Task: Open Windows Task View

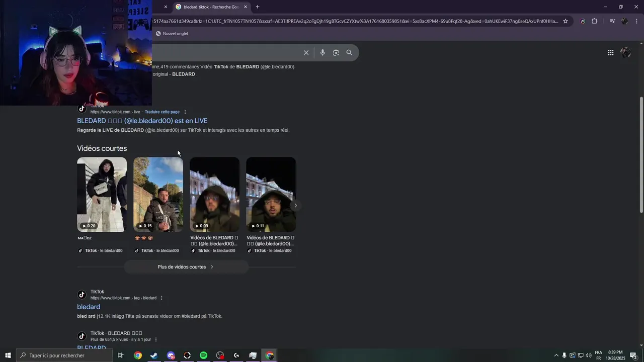Action: [121, 355]
